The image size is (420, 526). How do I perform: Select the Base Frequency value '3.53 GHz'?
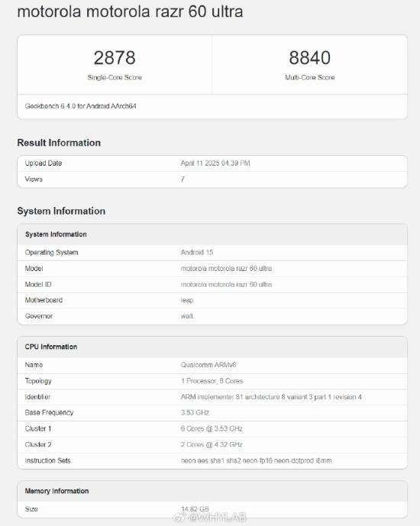195,412
